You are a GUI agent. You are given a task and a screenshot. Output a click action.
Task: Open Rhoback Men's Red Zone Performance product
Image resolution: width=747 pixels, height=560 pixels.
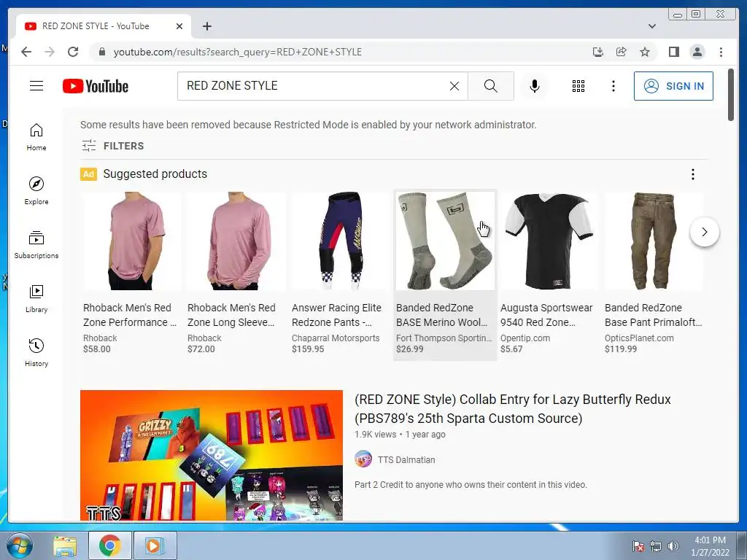click(130, 315)
